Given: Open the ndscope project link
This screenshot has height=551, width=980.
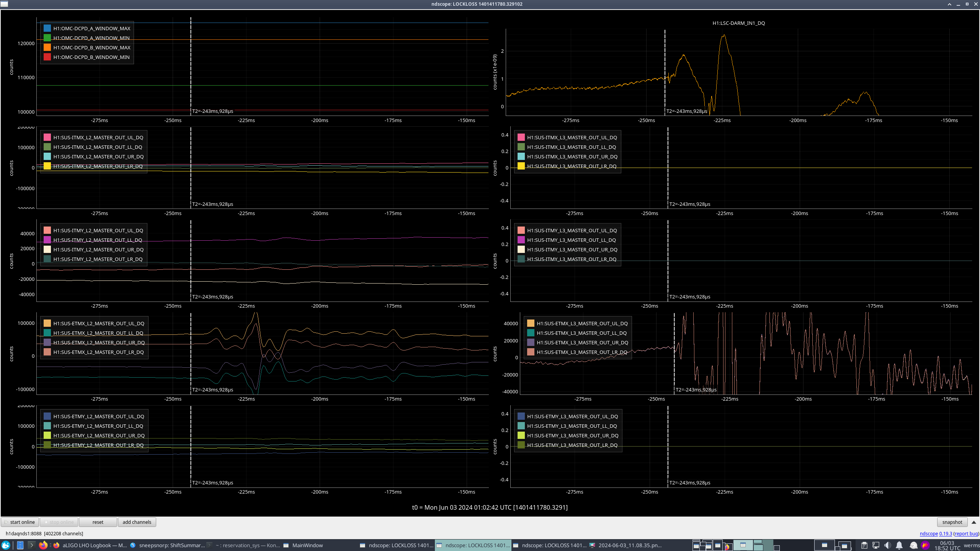Looking at the screenshot, I should [928, 533].
